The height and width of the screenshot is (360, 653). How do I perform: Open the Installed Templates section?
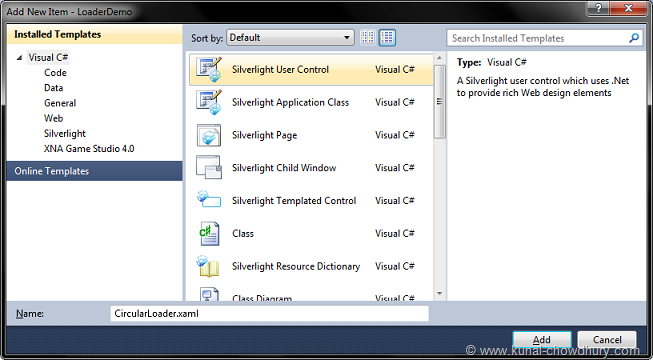(x=95, y=34)
